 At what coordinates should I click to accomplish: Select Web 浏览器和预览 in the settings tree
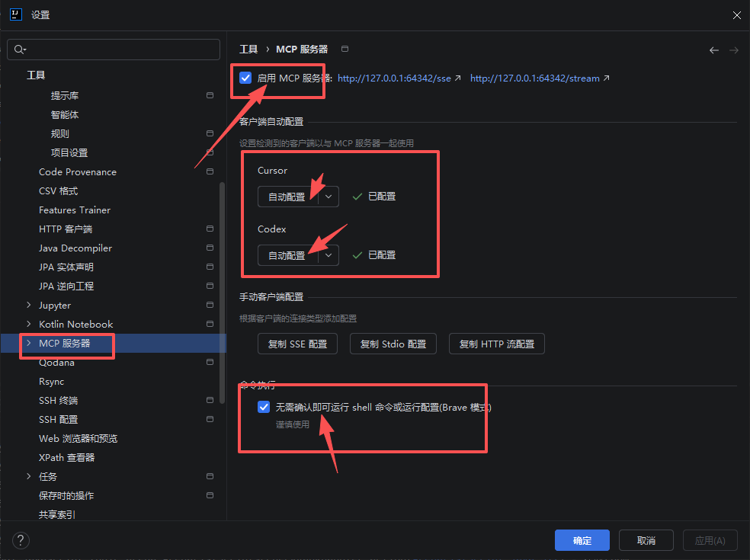coord(78,439)
